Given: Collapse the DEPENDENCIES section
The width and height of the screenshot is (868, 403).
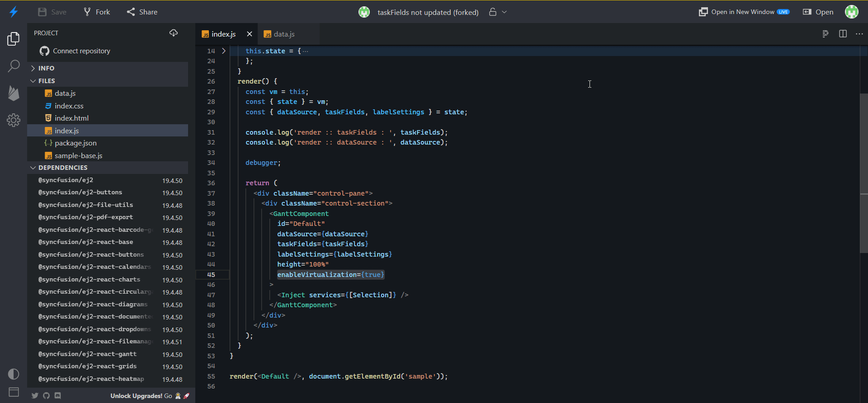Looking at the screenshot, I should (108, 168).
